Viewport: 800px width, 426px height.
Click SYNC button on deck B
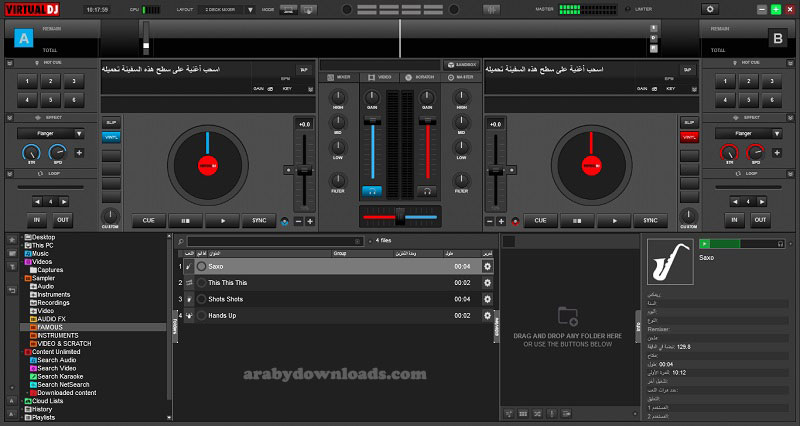pyautogui.click(x=651, y=220)
